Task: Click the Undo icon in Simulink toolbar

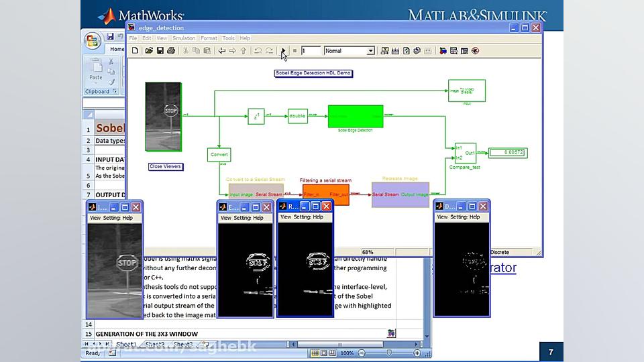Action: pos(258,50)
